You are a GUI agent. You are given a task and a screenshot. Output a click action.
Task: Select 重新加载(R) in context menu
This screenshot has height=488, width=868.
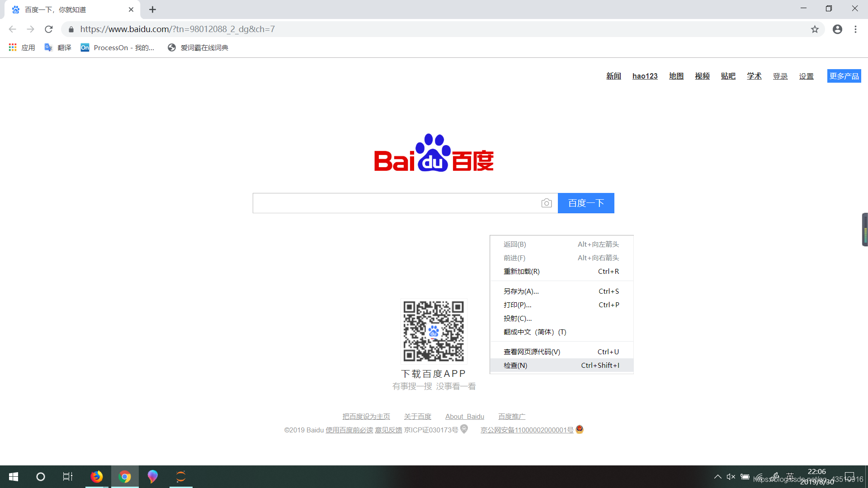pyautogui.click(x=561, y=272)
